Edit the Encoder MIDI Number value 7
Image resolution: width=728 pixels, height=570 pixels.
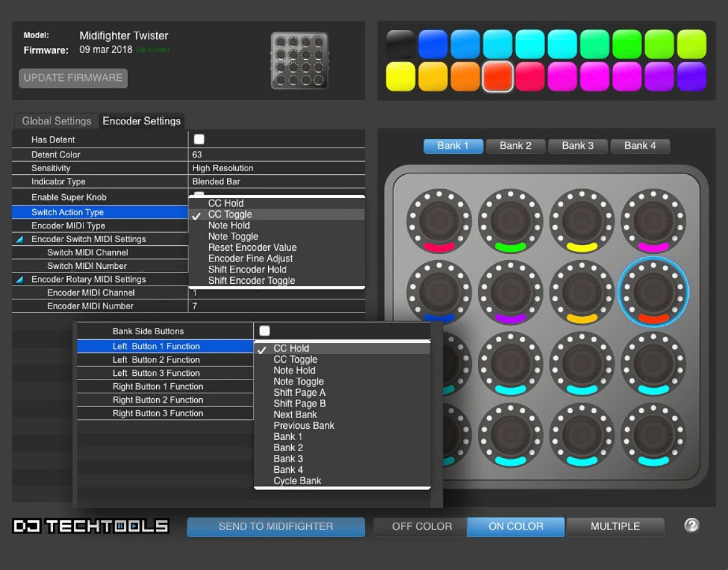click(277, 306)
